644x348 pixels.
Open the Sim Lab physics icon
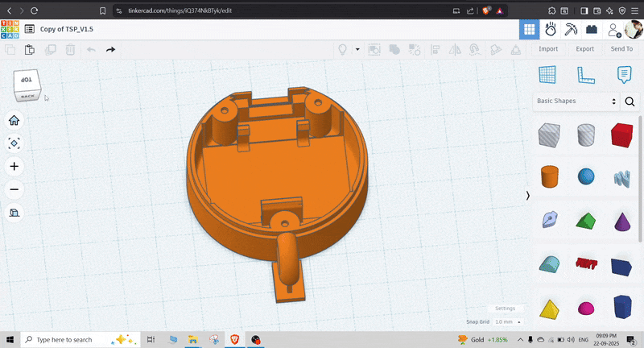tap(551, 29)
